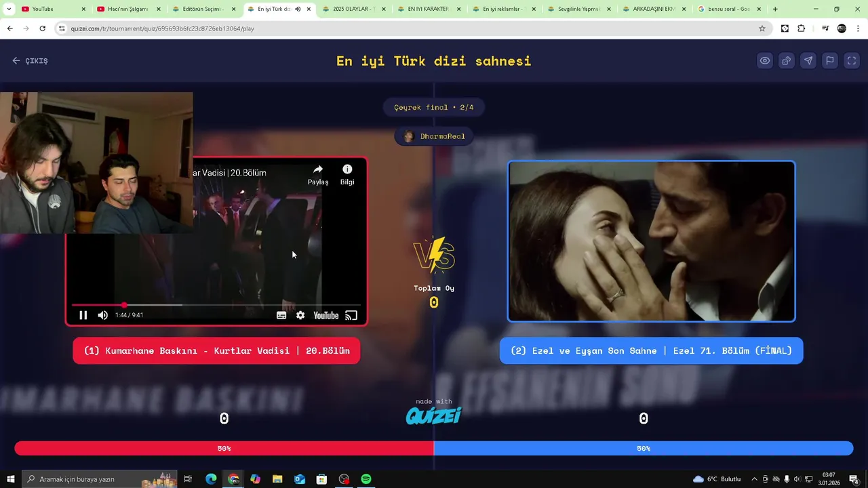Open DharmaReal creator profile
The image size is (868, 488).
[434, 136]
